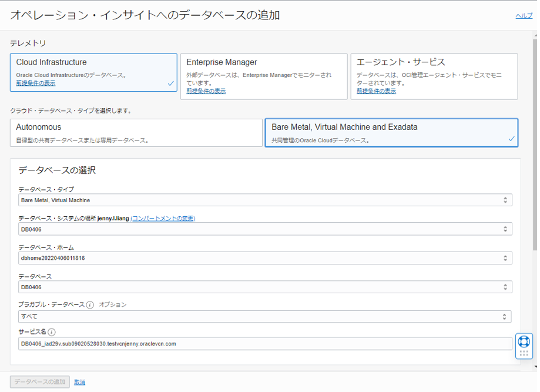Click コンパートメントの変更 link
Screen dimensions: 540x392
click(163, 219)
